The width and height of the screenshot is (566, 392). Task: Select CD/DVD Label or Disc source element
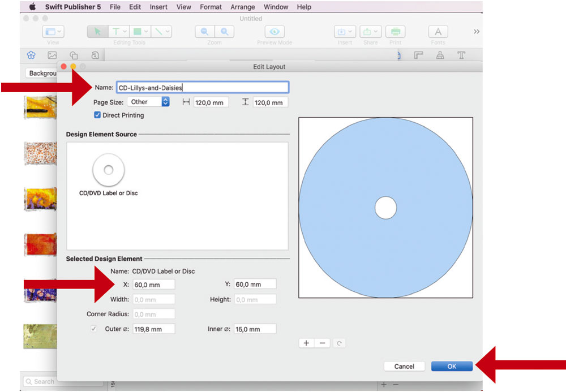click(x=108, y=175)
